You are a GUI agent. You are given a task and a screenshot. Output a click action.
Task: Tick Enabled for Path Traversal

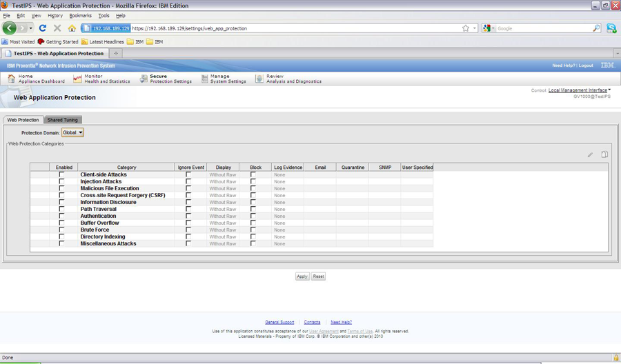coord(61,209)
